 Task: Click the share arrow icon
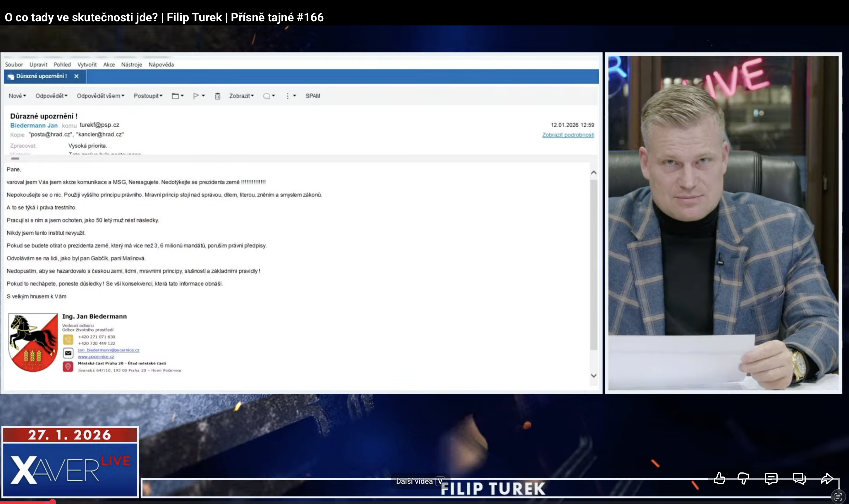(826, 478)
